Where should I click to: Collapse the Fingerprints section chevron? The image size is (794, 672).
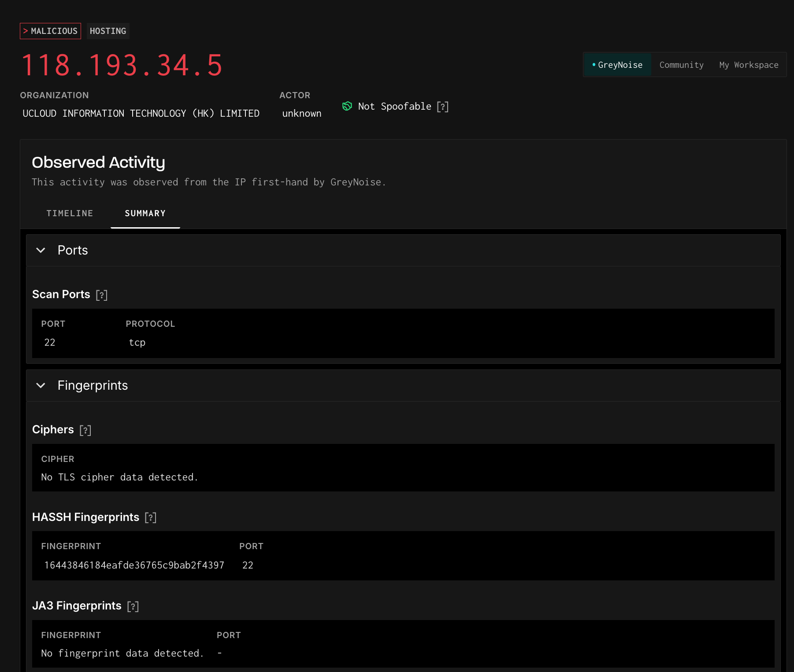click(x=41, y=385)
